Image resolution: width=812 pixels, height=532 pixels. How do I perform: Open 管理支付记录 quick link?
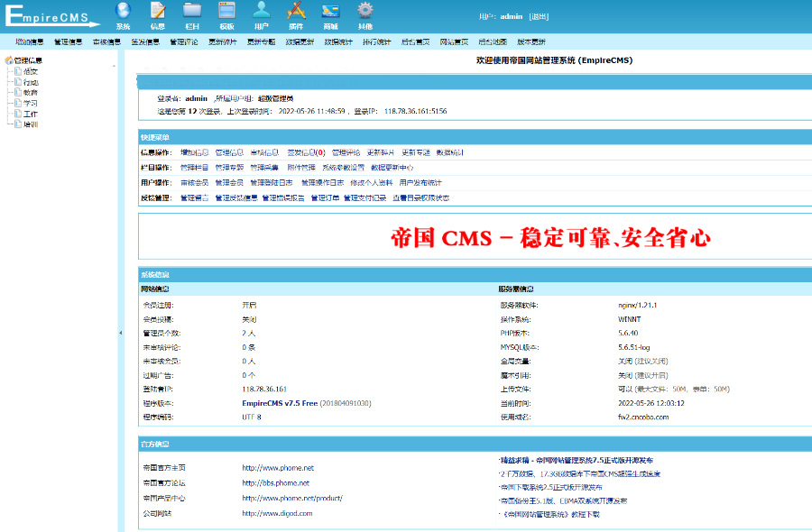[364, 198]
